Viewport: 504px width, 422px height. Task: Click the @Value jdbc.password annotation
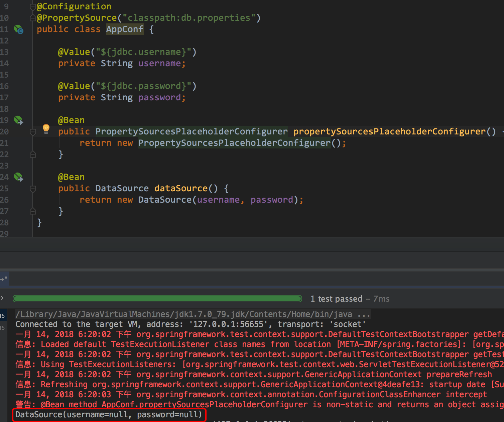[x=127, y=86]
